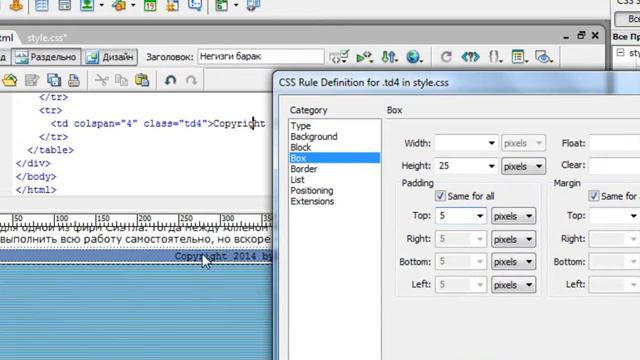Switch to Раздельно split view

click(x=46, y=57)
